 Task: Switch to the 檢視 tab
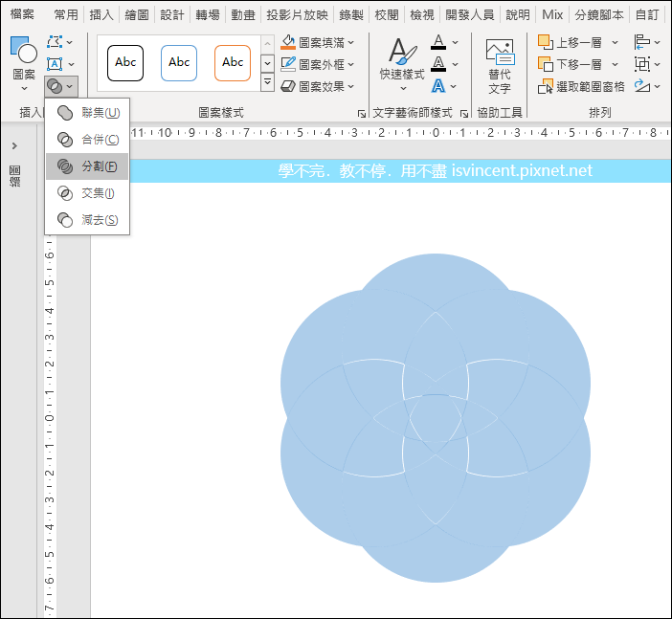coord(422,15)
